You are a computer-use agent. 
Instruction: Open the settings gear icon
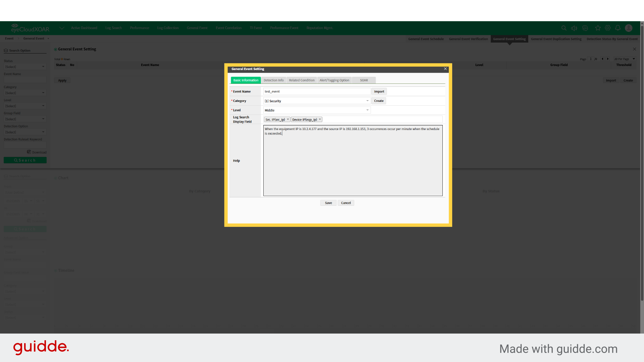608,28
